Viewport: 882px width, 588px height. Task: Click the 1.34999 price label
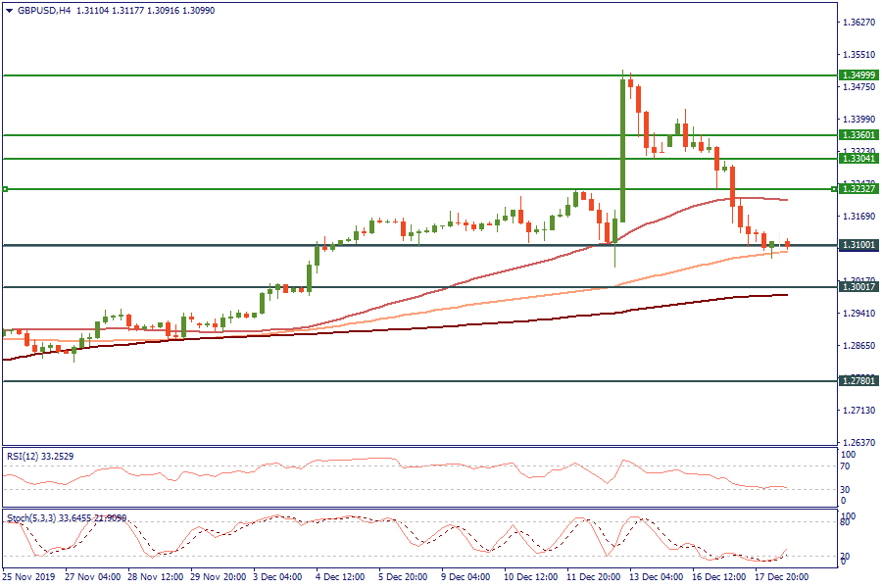(858, 75)
